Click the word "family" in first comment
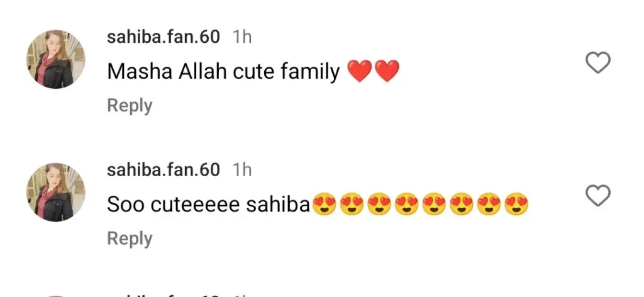644x297 pixels. (x=310, y=72)
